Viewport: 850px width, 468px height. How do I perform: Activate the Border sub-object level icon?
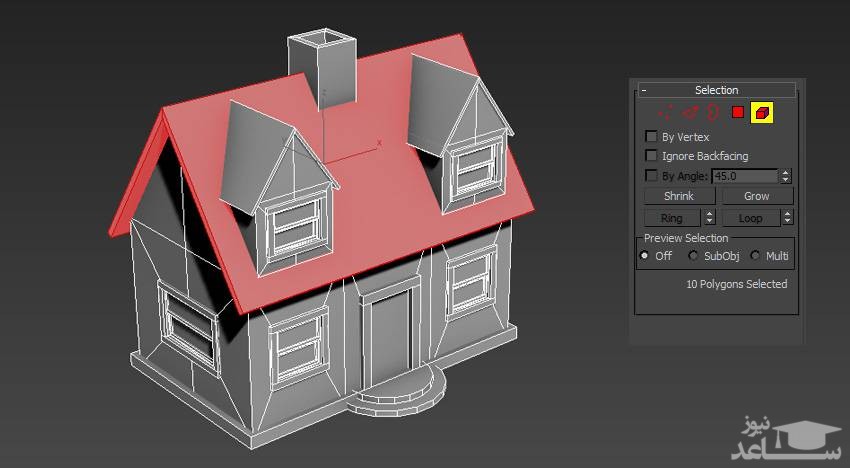click(714, 113)
